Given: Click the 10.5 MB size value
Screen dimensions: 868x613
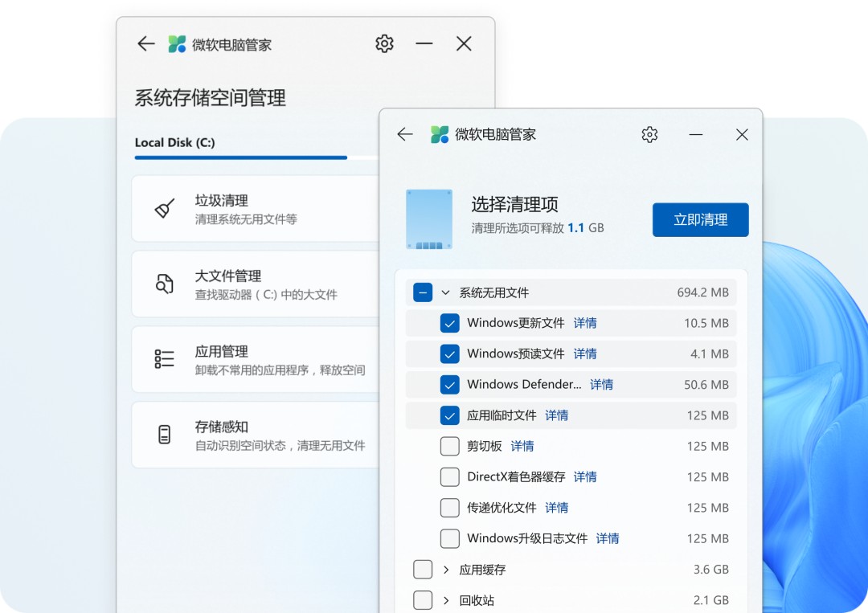Looking at the screenshot, I should pyautogui.click(x=706, y=323).
